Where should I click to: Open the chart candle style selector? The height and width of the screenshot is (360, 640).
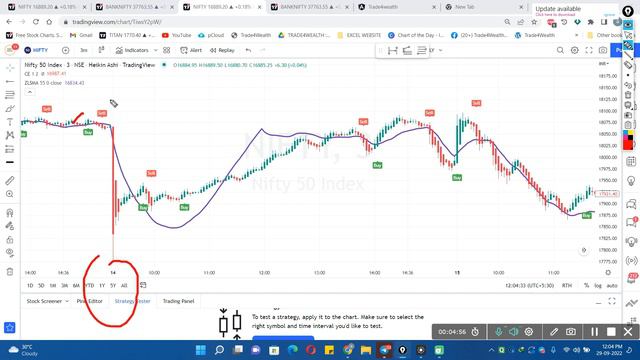(101, 50)
